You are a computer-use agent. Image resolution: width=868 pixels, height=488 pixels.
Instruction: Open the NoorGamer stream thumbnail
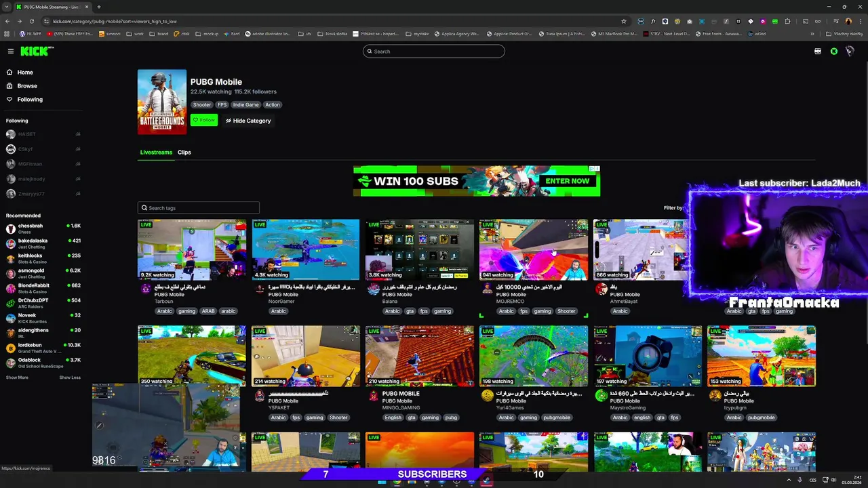coord(306,249)
